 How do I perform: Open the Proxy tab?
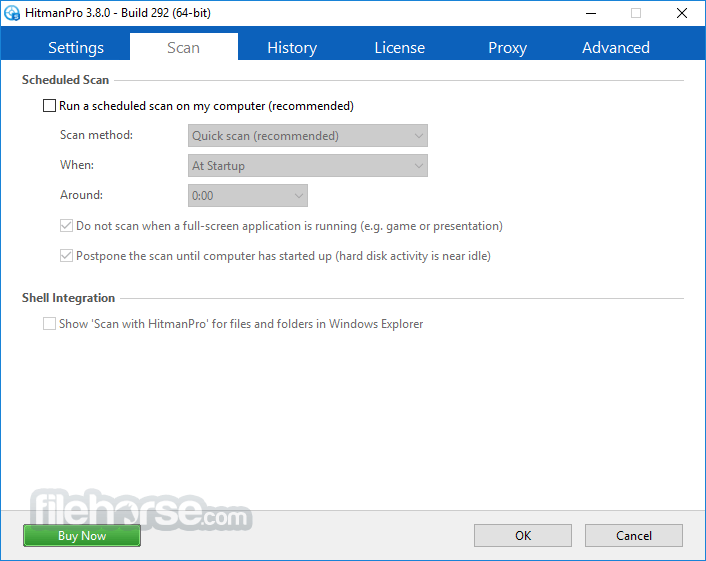[x=507, y=48]
